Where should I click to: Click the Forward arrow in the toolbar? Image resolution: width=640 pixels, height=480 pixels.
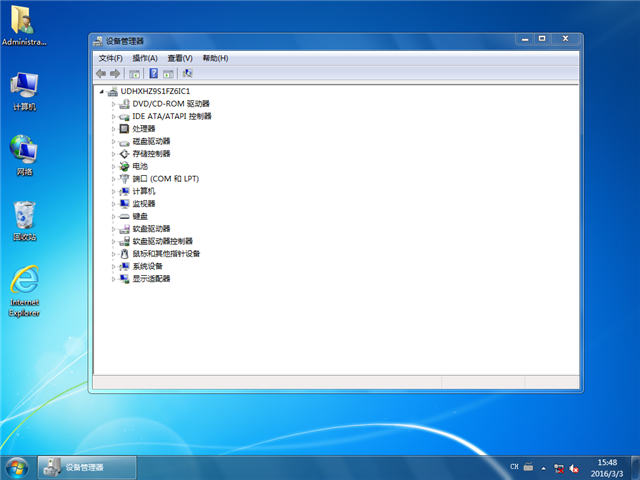(x=115, y=73)
